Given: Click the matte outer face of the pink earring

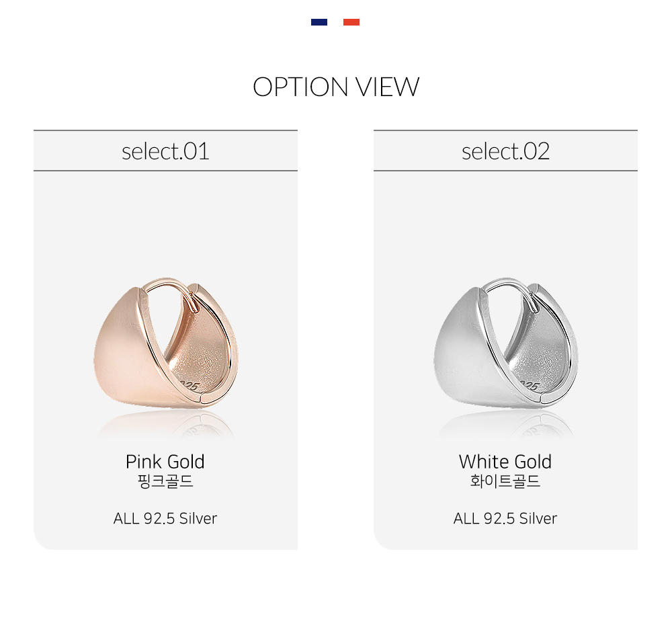Looking at the screenshot, I should (124, 352).
